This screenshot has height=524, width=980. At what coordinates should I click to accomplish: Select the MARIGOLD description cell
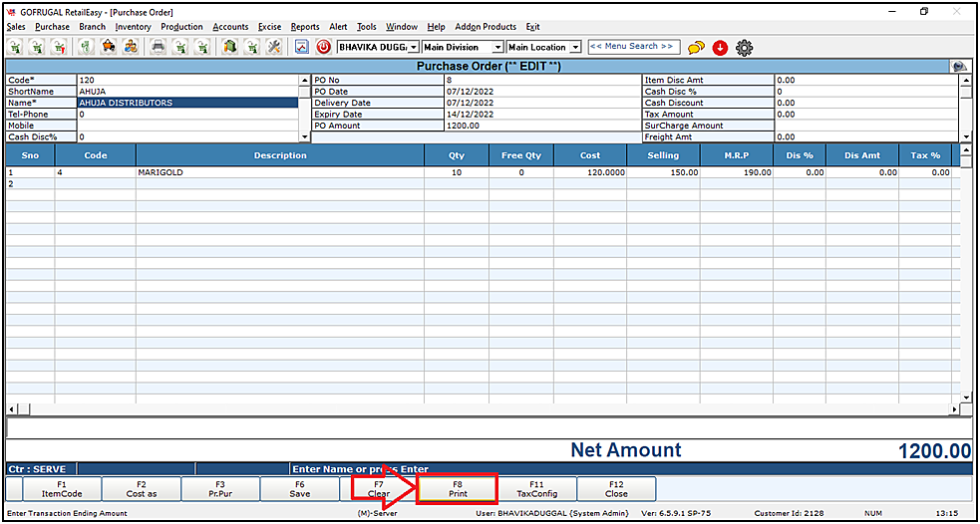[280, 172]
